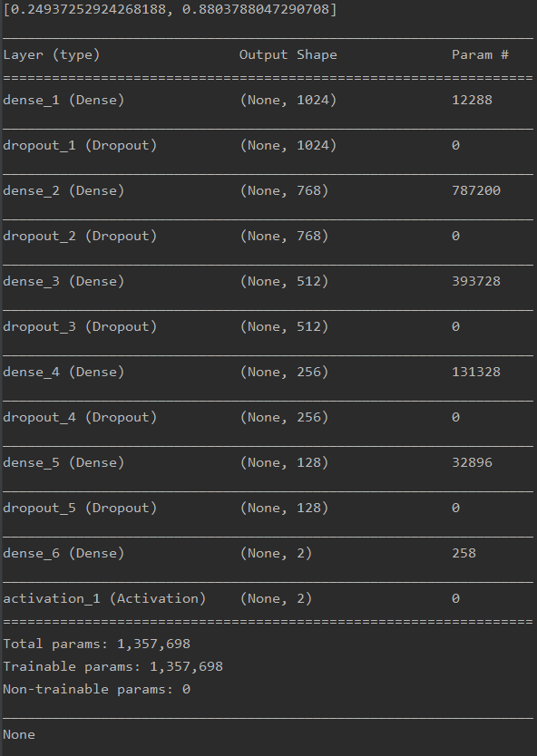Image resolution: width=537 pixels, height=756 pixels.
Task: Click the Trainable params line
Action: pos(112,667)
